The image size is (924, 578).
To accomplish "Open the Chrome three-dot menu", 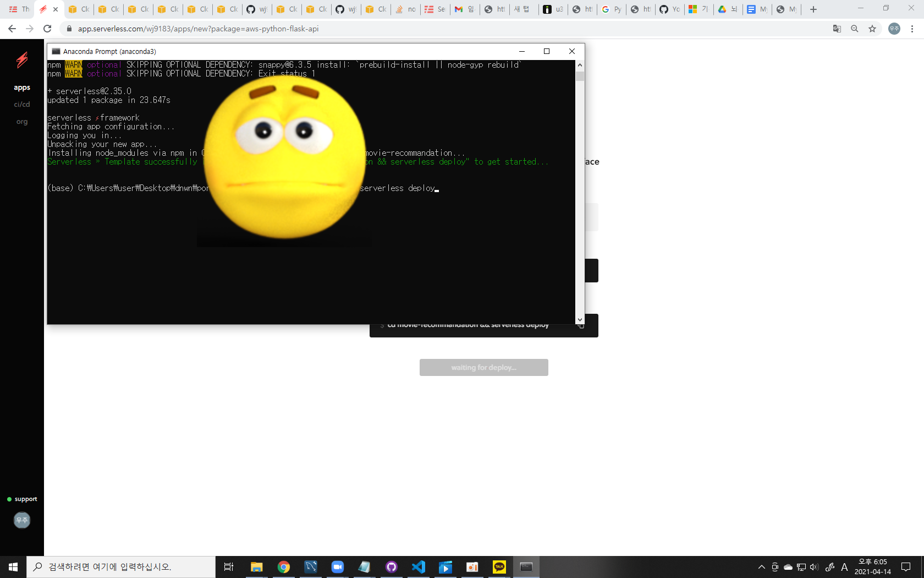I will (x=912, y=29).
